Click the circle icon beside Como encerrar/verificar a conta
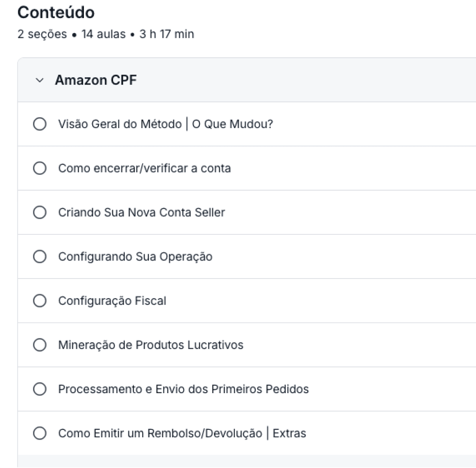The height and width of the screenshot is (468, 476). click(x=39, y=168)
